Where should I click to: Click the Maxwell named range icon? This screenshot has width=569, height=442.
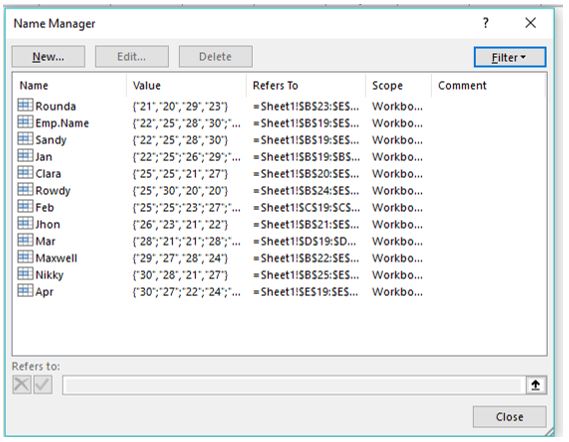tap(25, 257)
